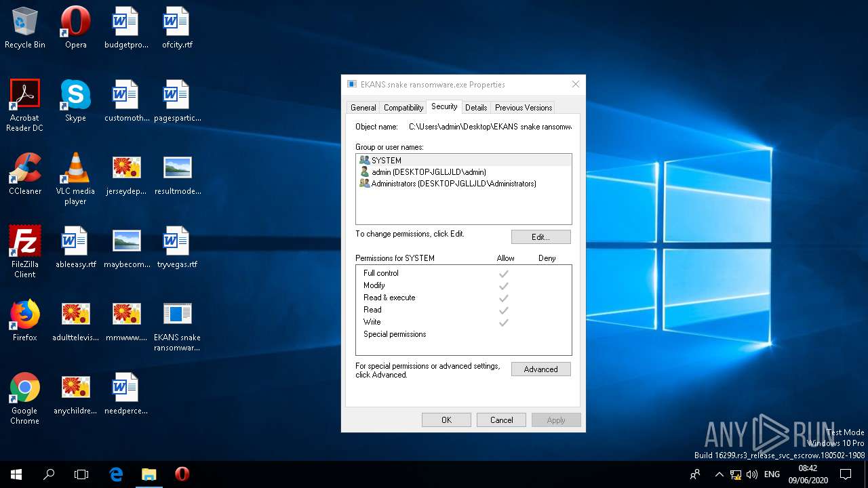Open the Action Center notifications icon
This screenshot has height=488, width=868.
pos(846,474)
